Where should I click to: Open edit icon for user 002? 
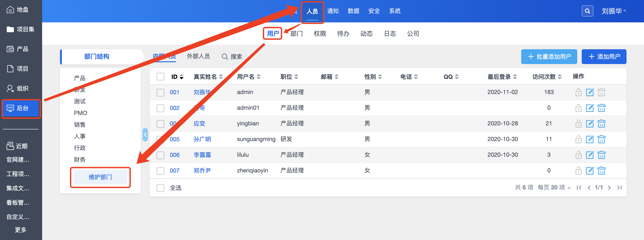590,108
